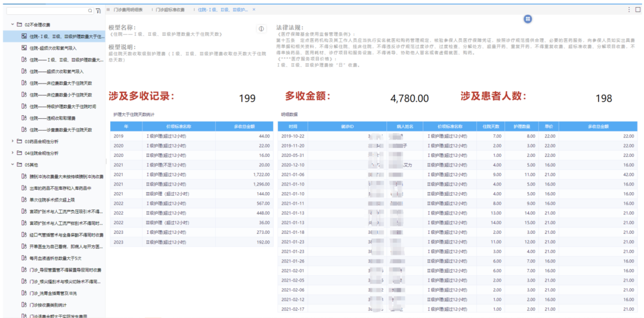Click the 2021-02-17 date cell in 明细数据

coord(293,309)
